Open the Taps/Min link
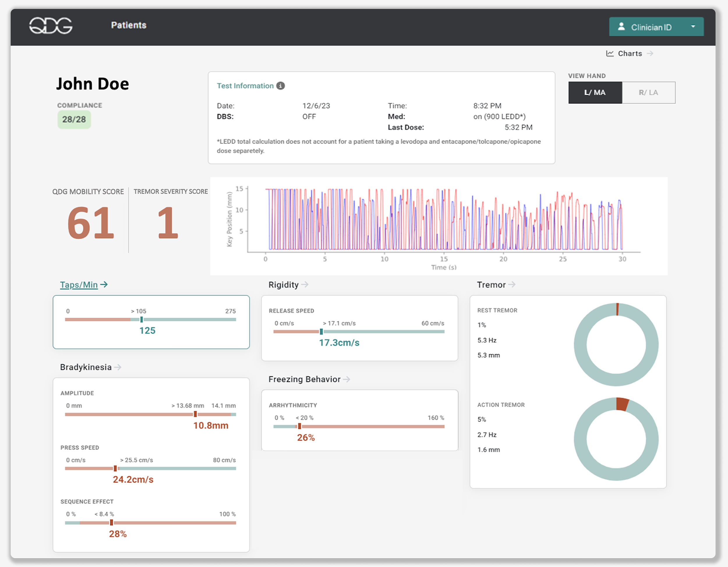The image size is (728, 567). [79, 285]
